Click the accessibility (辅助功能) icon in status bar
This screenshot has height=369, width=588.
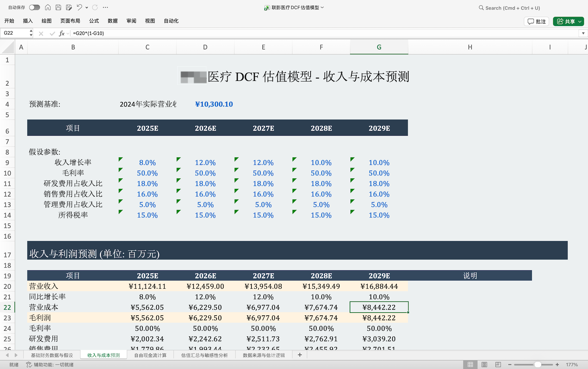click(x=29, y=364)
